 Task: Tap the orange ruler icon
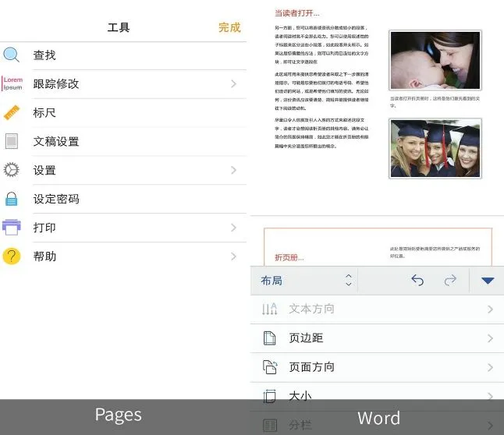(12, 112)
